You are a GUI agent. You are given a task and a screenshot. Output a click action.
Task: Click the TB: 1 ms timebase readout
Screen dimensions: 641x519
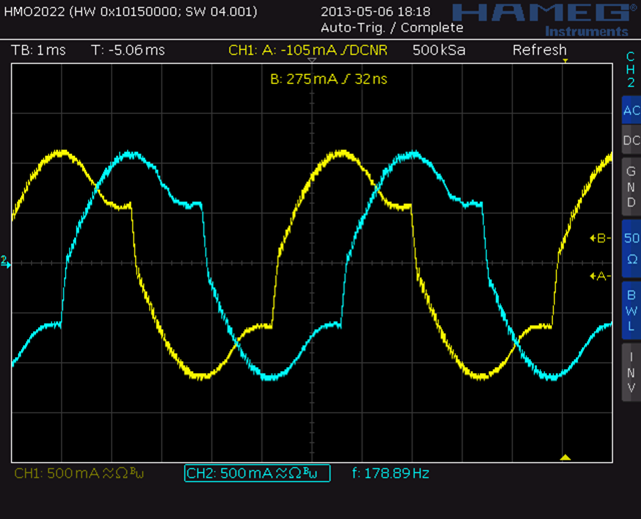(38, 50)
